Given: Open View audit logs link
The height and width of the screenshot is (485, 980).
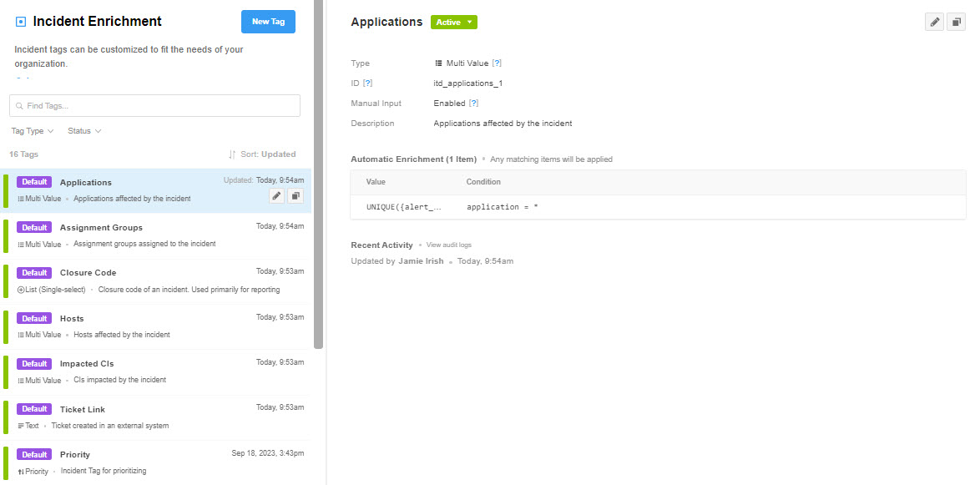Looking at the screenshot, I should pyautogui.click(x=449, y=245).
